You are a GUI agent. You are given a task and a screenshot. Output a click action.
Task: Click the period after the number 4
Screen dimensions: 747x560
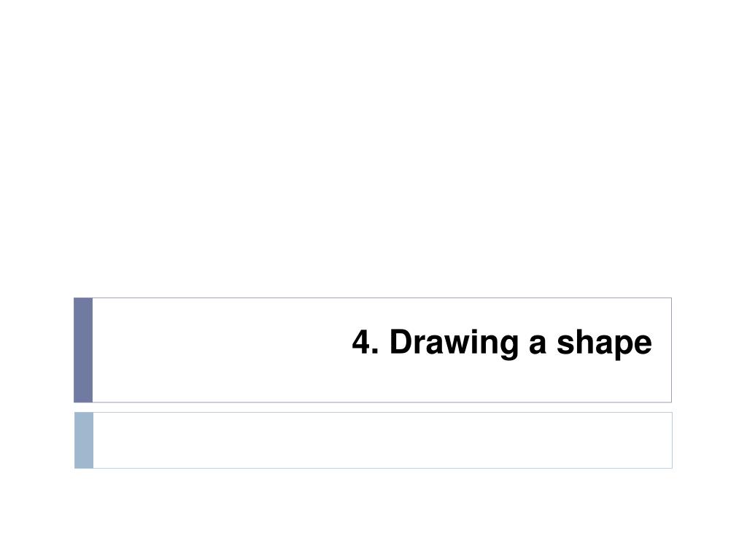[374, 351]
